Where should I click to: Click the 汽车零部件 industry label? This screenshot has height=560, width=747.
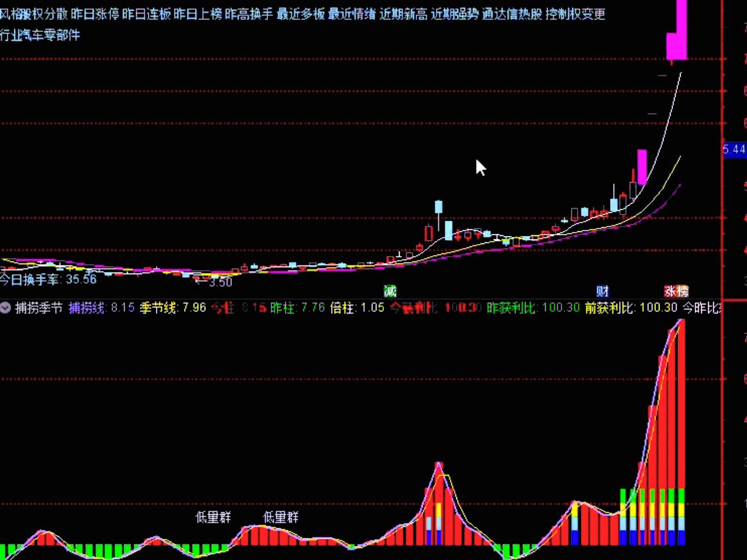50,35
